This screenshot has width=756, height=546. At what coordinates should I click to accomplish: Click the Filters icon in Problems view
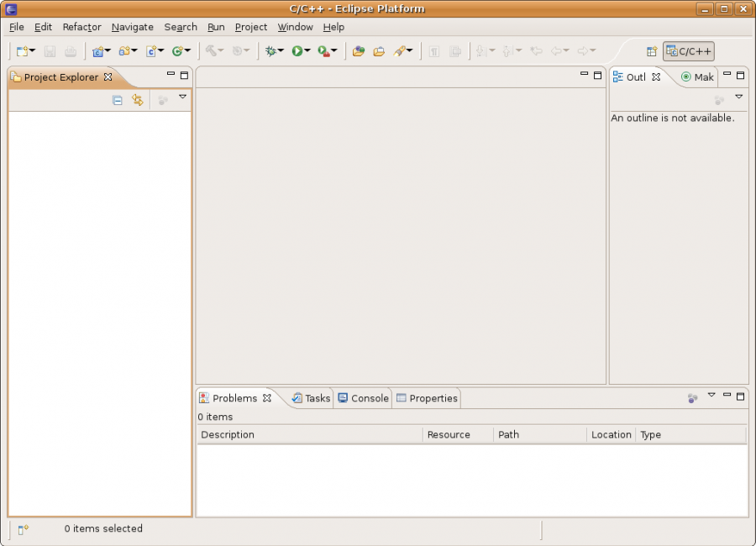[691, 397]
